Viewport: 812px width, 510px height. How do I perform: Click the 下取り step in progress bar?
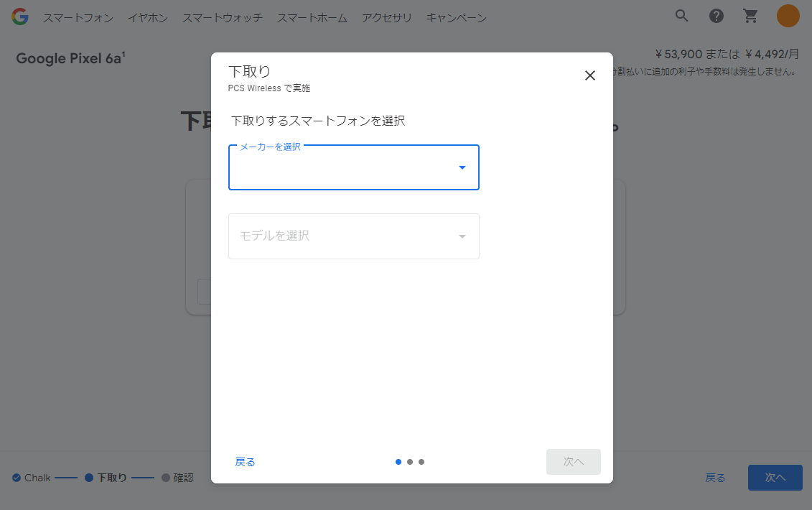tap(106, 478)
